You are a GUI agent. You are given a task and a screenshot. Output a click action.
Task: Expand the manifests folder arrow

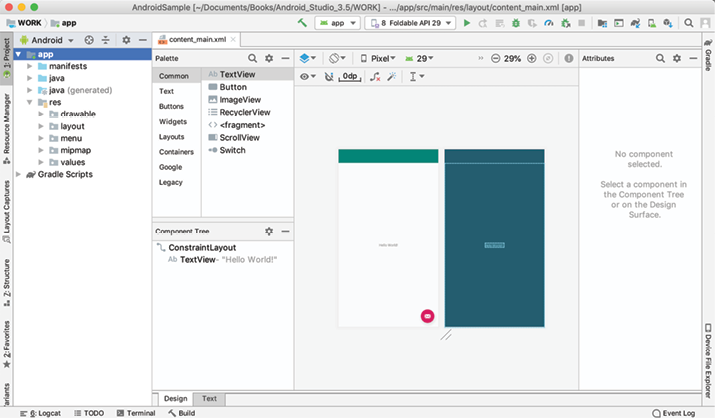(30, 66)
